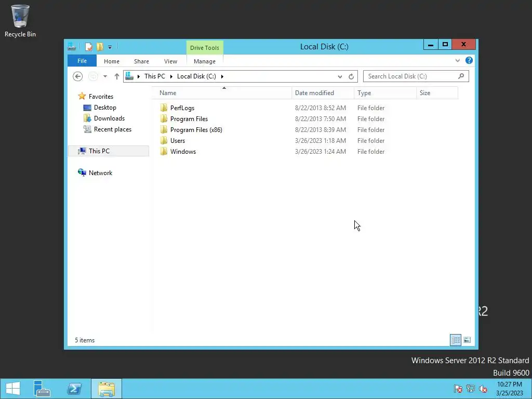
Task: Open the Recycle Bin desktop icon
Action: (x=20, y=21)
